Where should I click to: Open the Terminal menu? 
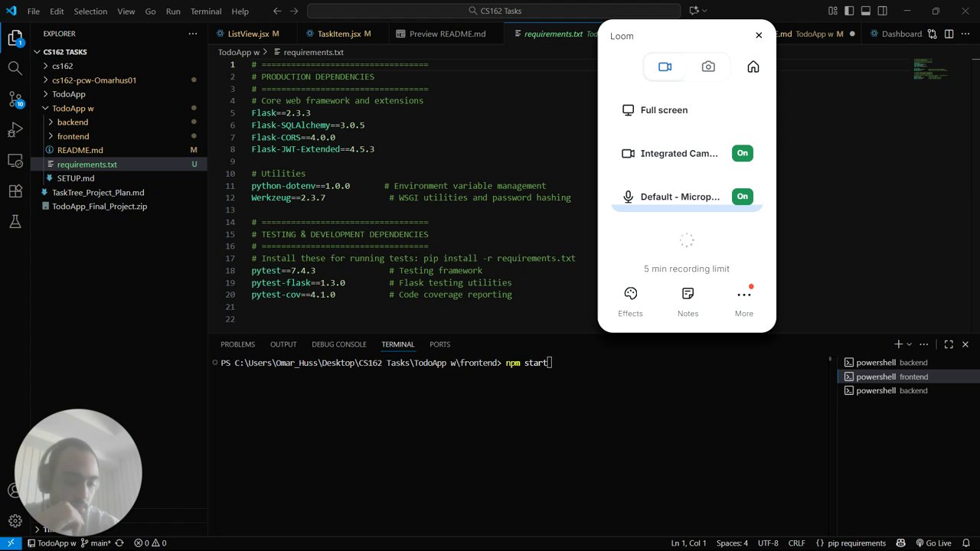(206, 11)
